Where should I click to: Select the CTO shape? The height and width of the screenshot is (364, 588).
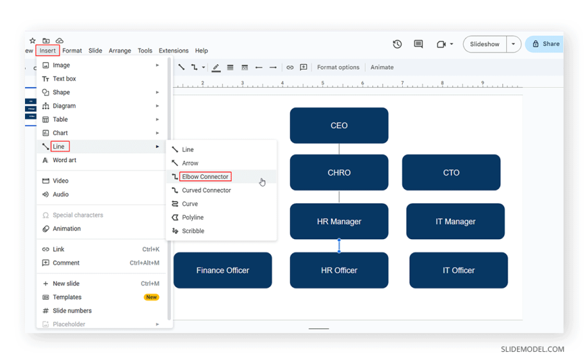tap(451, 172)
